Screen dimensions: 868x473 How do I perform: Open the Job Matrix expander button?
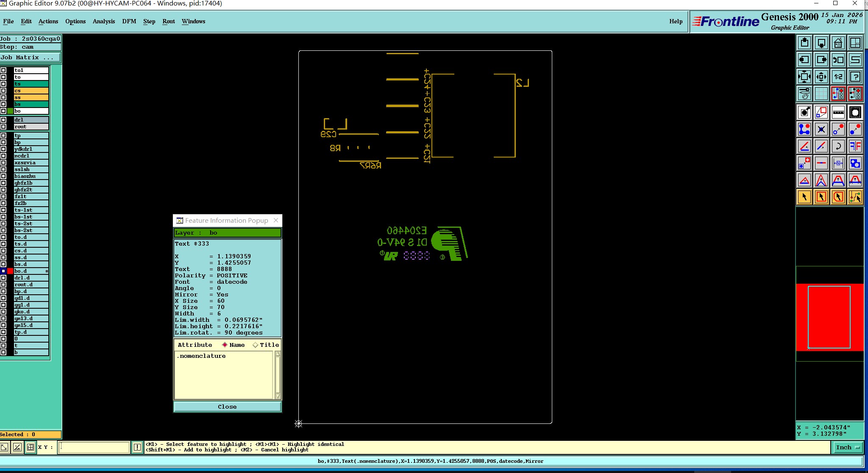point(31,58)
